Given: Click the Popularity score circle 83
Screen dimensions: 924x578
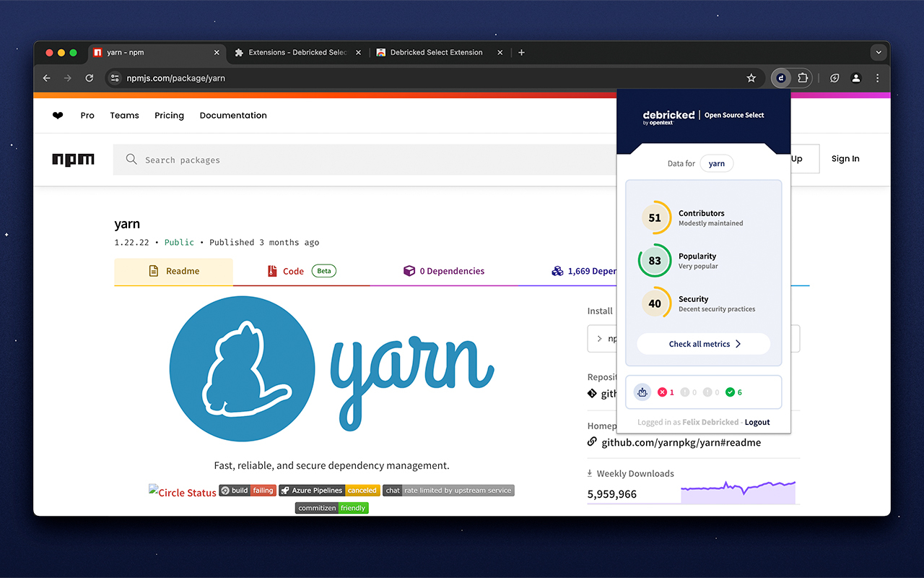Looking at the screenshot, I should [x=655, y=261].
